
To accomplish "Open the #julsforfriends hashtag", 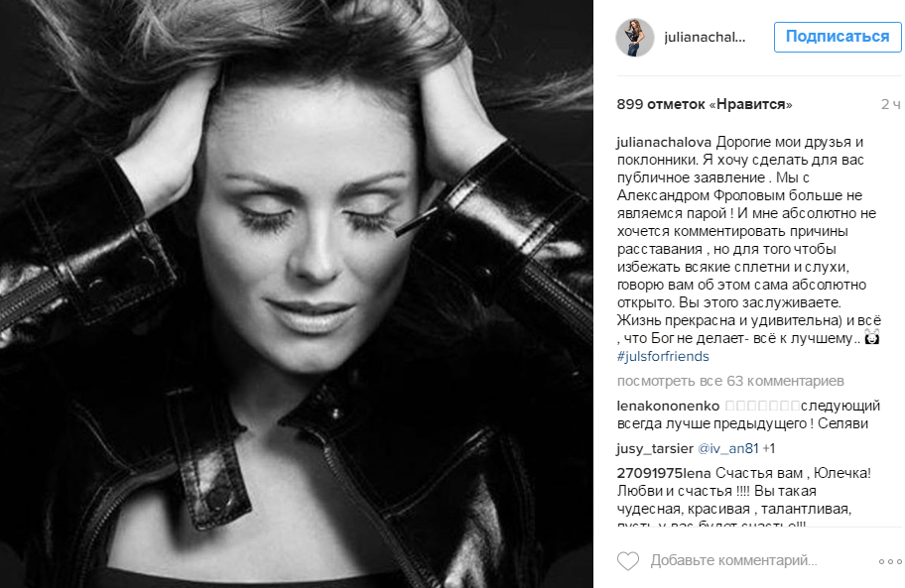I will pyautogui.click(x=663, y=356).
